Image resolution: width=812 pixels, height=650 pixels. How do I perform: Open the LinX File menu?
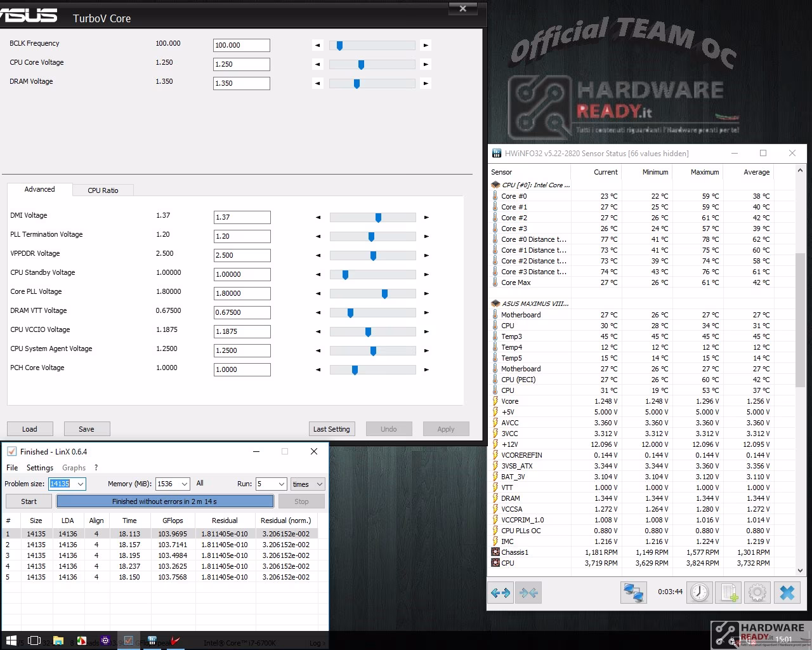click(x=12, y=467)
